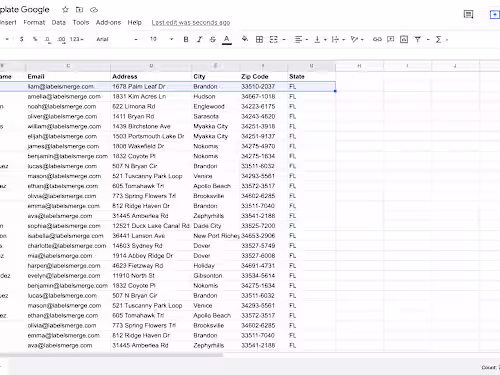Expand the Arial font dropdown
Screen dimensions: 500x375
[x=117, y=39]
